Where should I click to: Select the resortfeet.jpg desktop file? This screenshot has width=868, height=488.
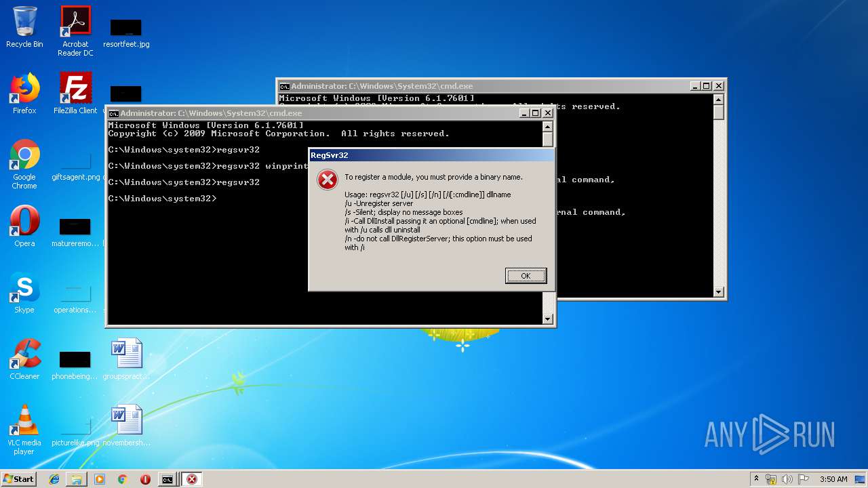126,32
